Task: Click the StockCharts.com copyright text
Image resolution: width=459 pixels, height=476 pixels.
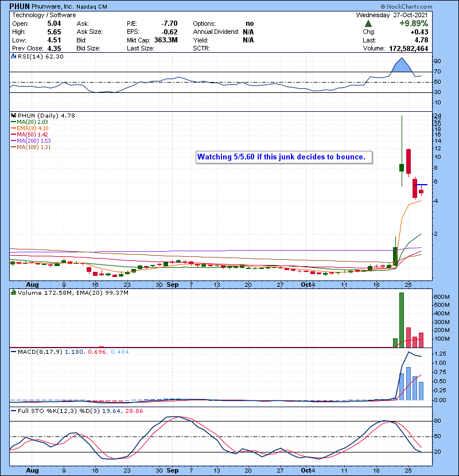Action: [406, 6]
